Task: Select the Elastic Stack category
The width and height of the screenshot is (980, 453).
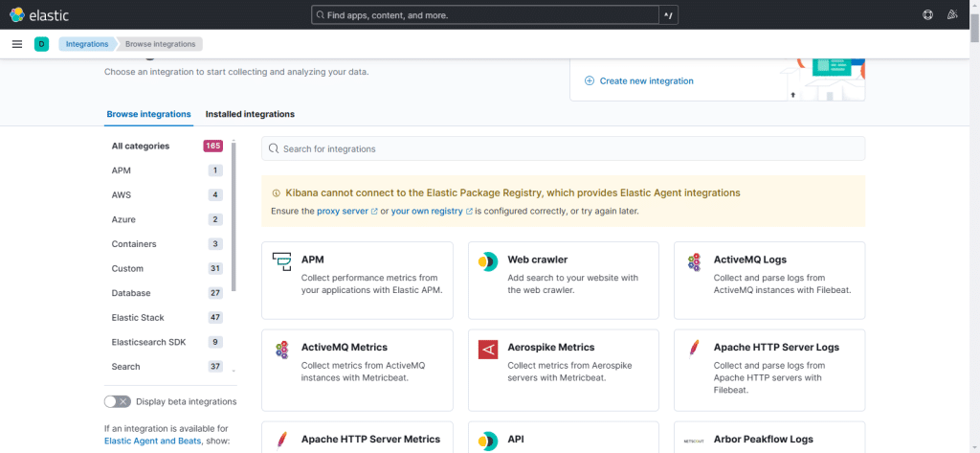Action: (x=138, y=317)
